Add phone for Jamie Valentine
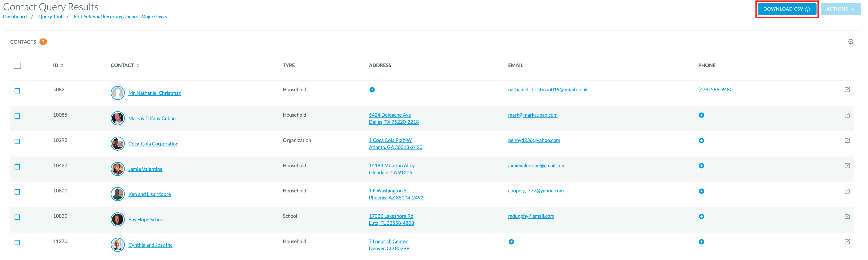This screenshot has width=868, height=260. pyautogui.click(x=701, y=166)
